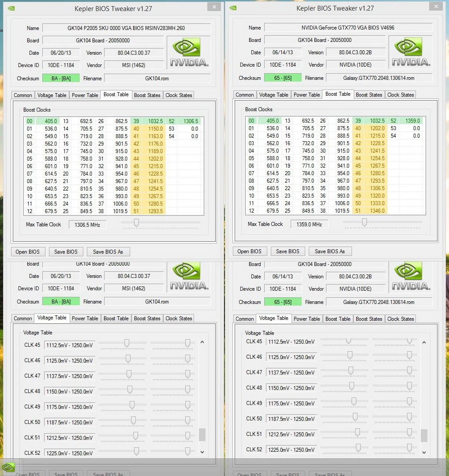Click the voltage list scroll-down arrow in the MSI Voltage Table window
This screenshot has height=476, width=449.
click(202, 452)
